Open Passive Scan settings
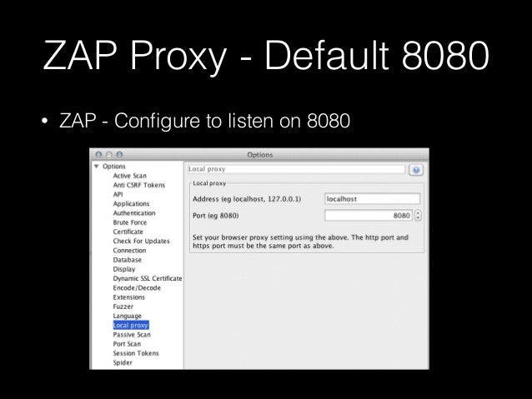The width and height of the screenshot is (532, 399). pos(132,335)
